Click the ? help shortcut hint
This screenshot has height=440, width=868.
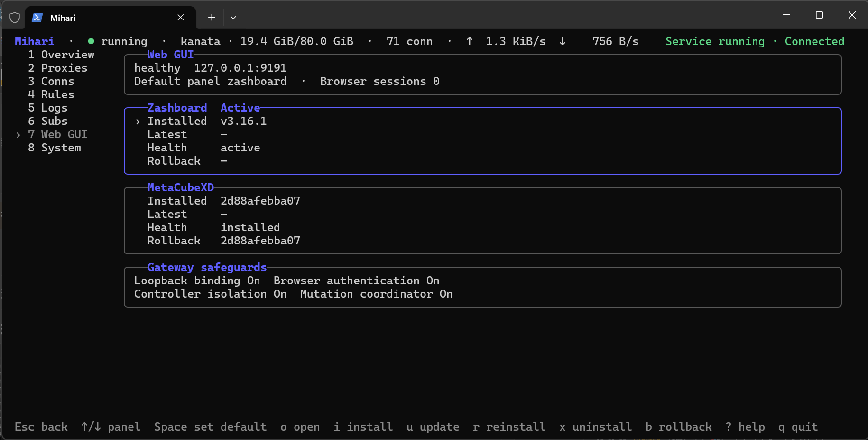point(745,427)
